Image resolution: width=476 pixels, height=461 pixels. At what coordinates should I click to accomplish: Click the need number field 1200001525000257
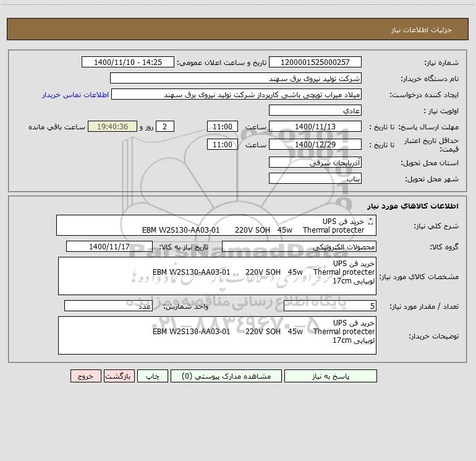tap(315, 62)
